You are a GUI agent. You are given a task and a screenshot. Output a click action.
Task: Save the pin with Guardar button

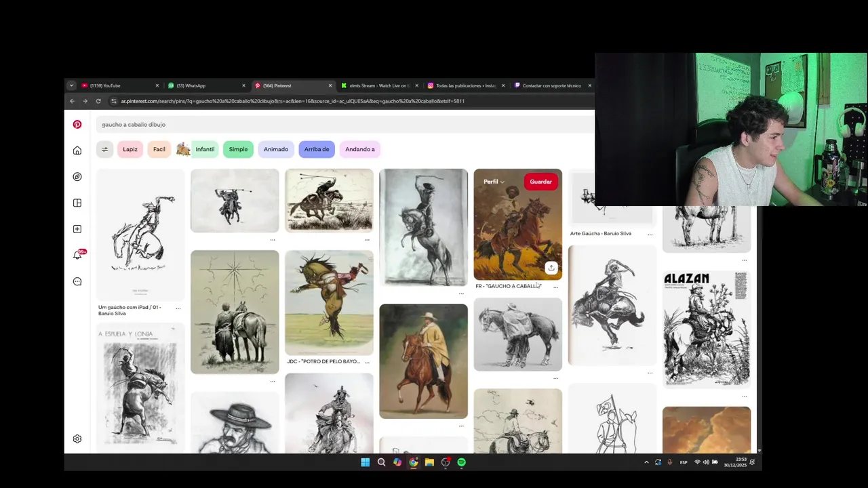540,182
